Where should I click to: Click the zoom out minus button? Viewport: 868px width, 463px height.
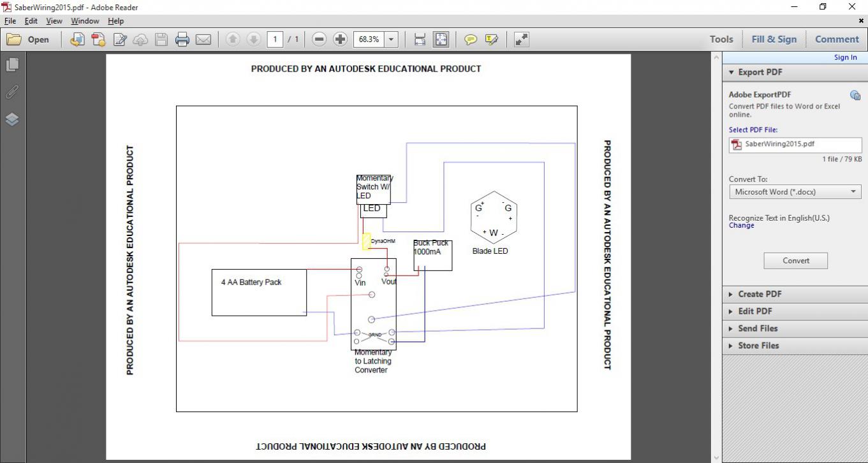tap(319, 40)
